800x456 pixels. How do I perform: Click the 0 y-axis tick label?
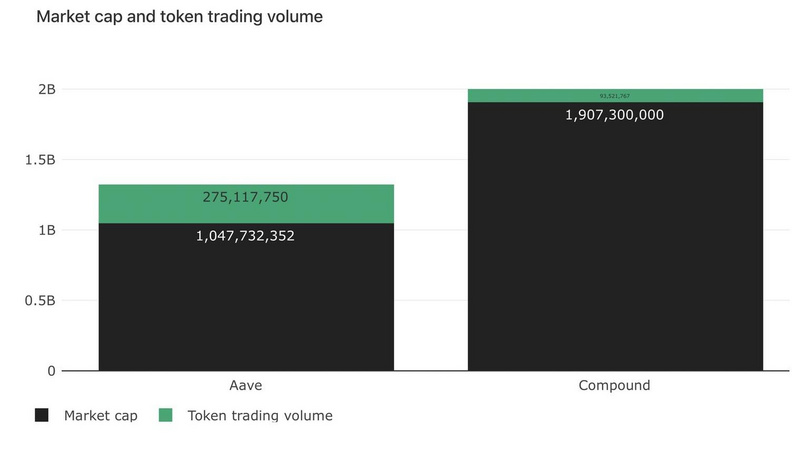click(51, 371)
